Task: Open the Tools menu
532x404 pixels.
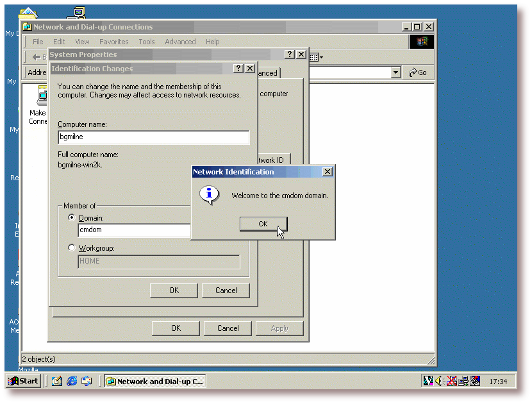Action: point(147,42)
